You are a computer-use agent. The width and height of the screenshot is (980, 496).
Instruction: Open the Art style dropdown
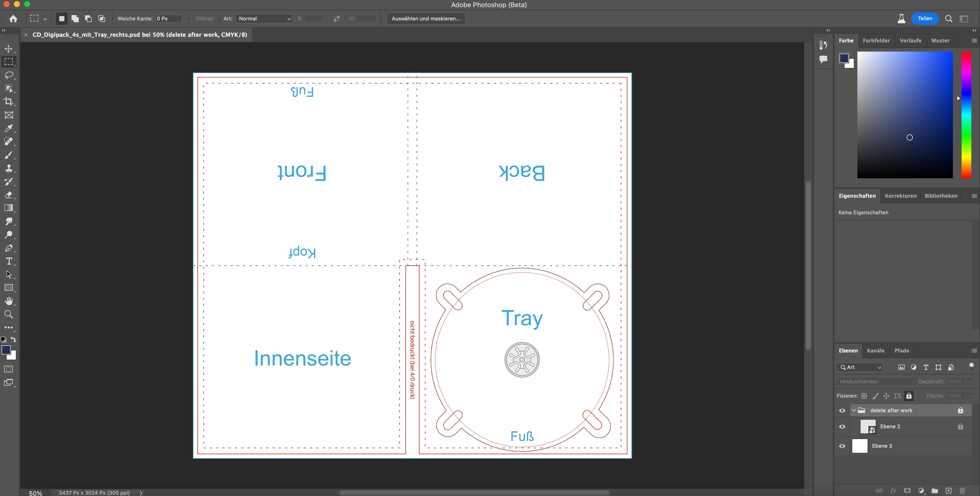264,19
